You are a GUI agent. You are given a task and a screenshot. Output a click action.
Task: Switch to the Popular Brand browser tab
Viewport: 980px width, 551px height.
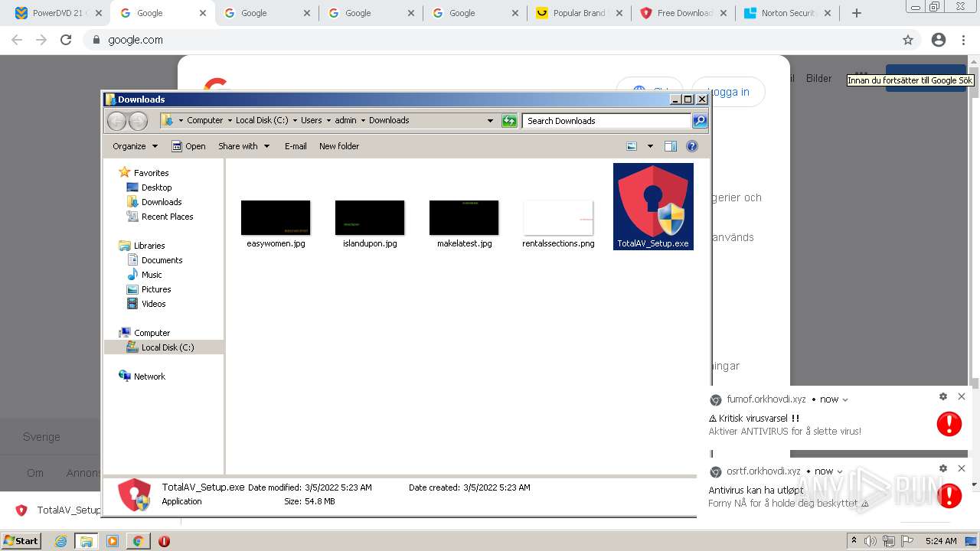(x=579, y=13)
